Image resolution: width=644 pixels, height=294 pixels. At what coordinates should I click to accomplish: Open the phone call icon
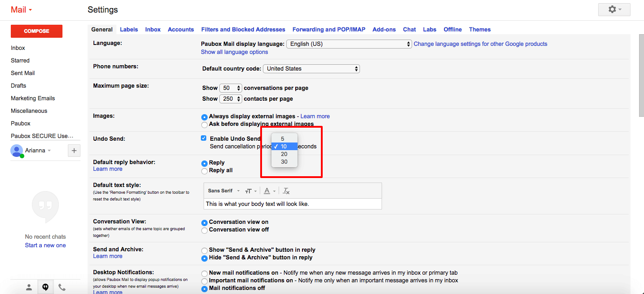tap(62, 286)
